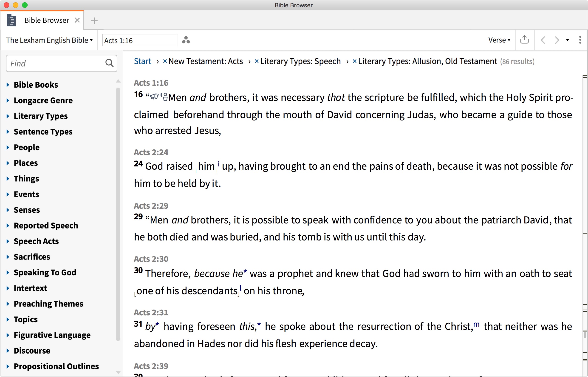Expand the Places facet
Screen dimensions: 588x377
[8, 163]
